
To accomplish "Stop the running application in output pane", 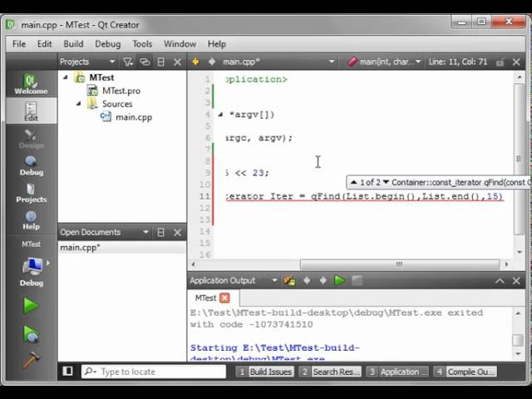I will pyautogui.click(x=357, y=281).
